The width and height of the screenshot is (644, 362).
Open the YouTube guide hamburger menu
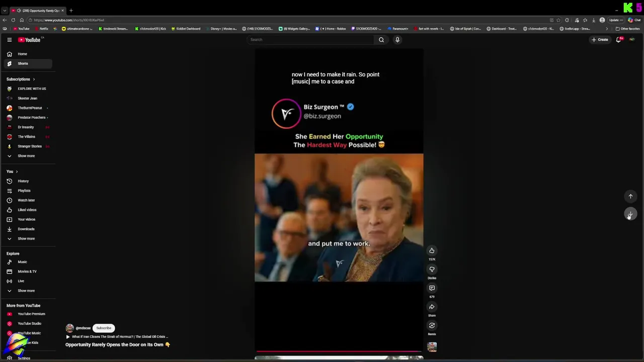pyautogui.click(x=9, y=40)
